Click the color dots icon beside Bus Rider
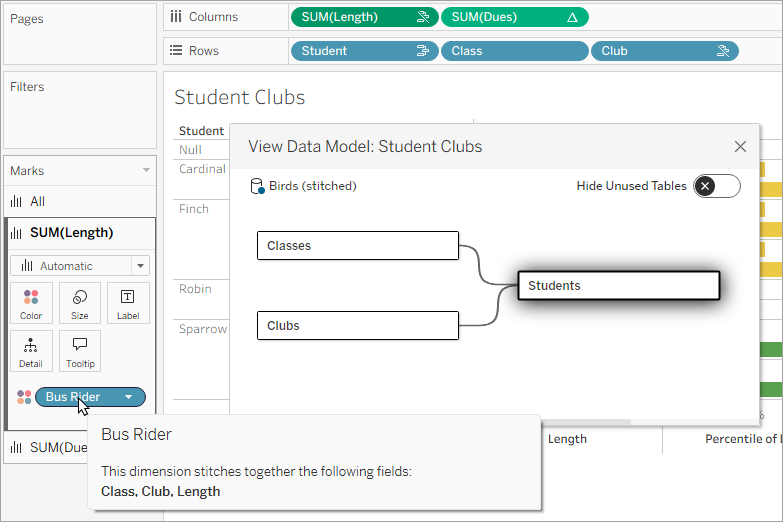783x522 pixels. click(x=24, y=397)
